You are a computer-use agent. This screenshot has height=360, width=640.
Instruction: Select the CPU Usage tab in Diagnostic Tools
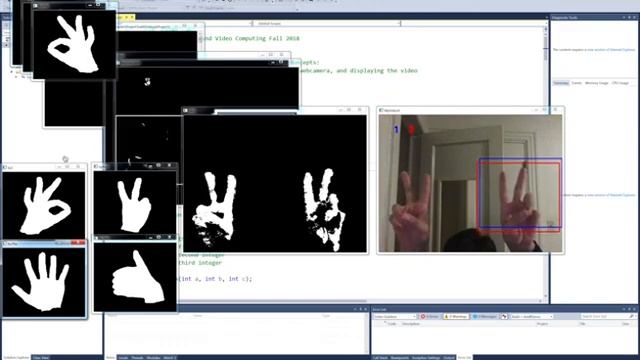point(620,83)
